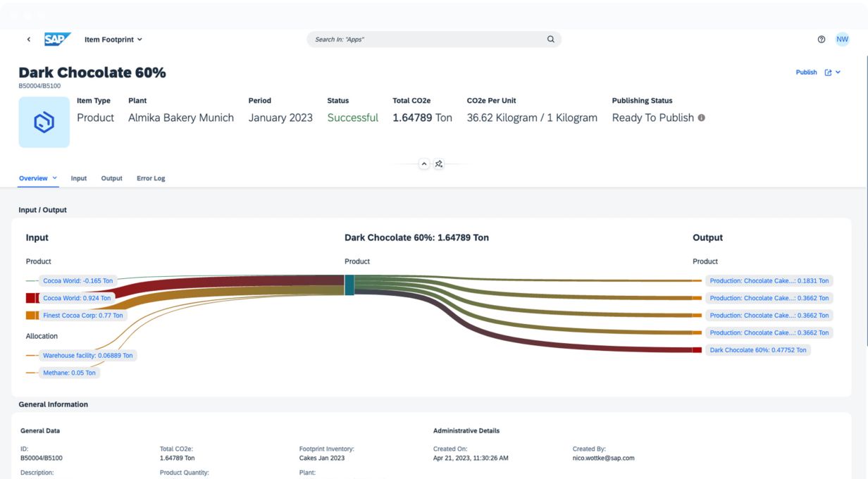Screen dimensions: 868x479
Task: Switch to the Input tab
Action: pos(79,178)
